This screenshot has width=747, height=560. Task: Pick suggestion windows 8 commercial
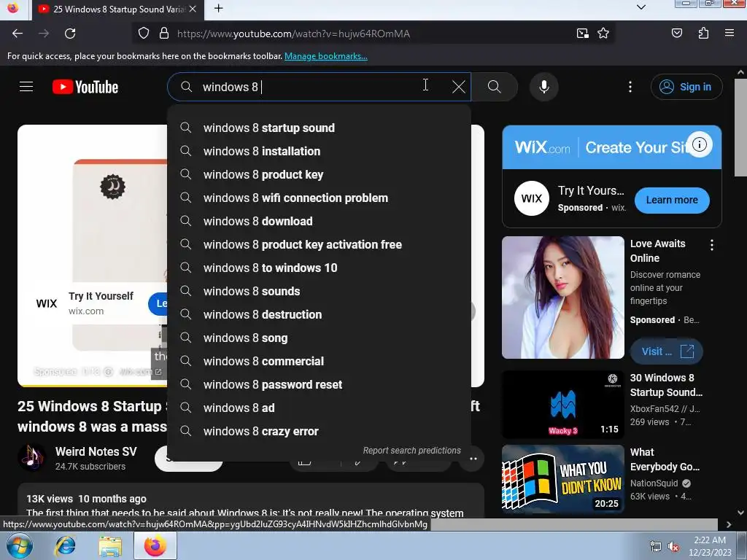click(320, 361)
